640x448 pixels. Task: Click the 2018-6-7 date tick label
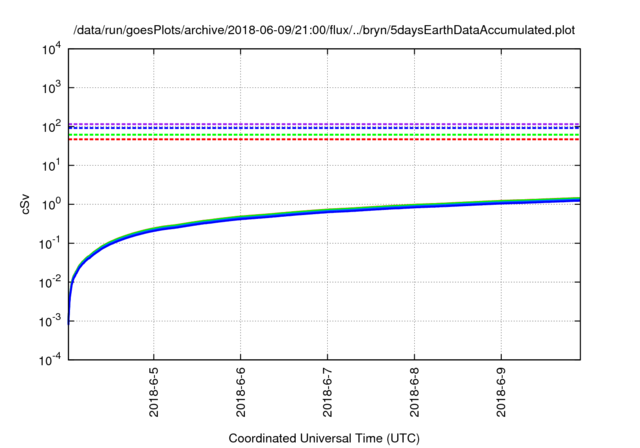tap(328, 392)
